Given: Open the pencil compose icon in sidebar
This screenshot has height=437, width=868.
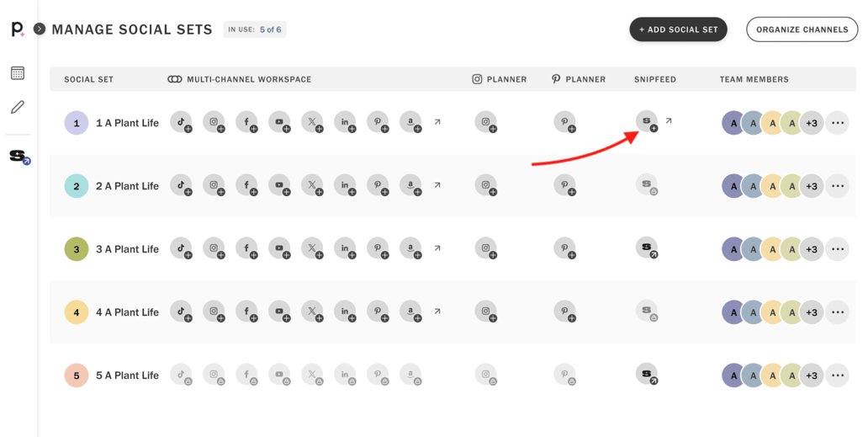Looking at the screenshot, I should pos(18,107).
